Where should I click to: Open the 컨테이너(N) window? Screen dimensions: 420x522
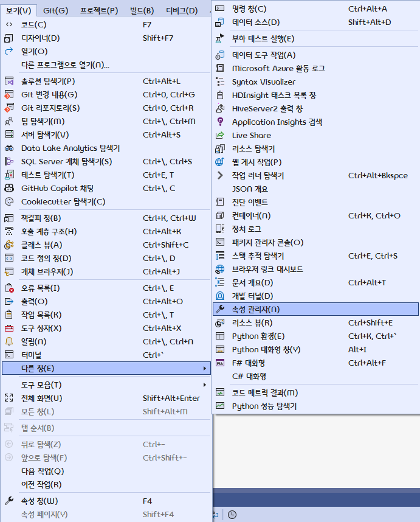tap(315, 216)
